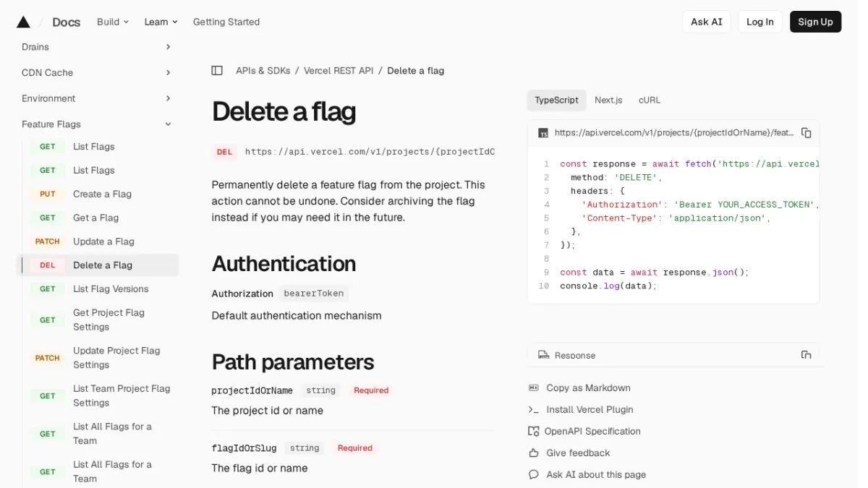Click the bearerToken type badge

313,294
